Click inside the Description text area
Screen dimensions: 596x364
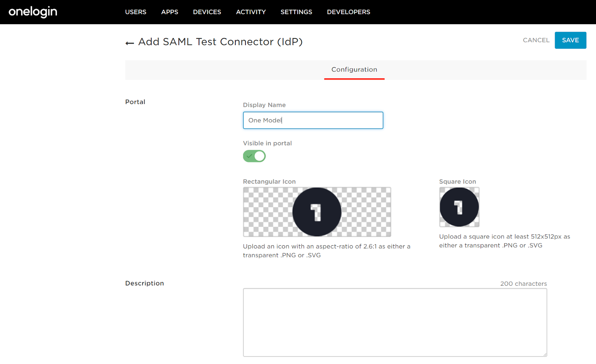click(395, 322)
